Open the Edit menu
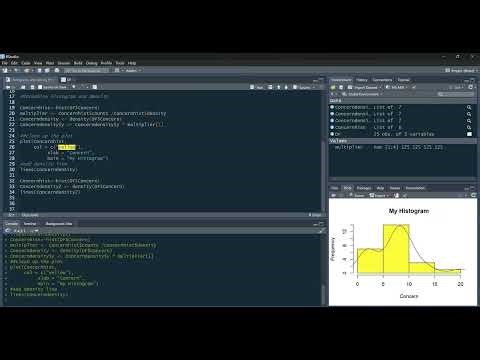Image resolution: width=480 pixels, height=360 pixels. [14, 63]
